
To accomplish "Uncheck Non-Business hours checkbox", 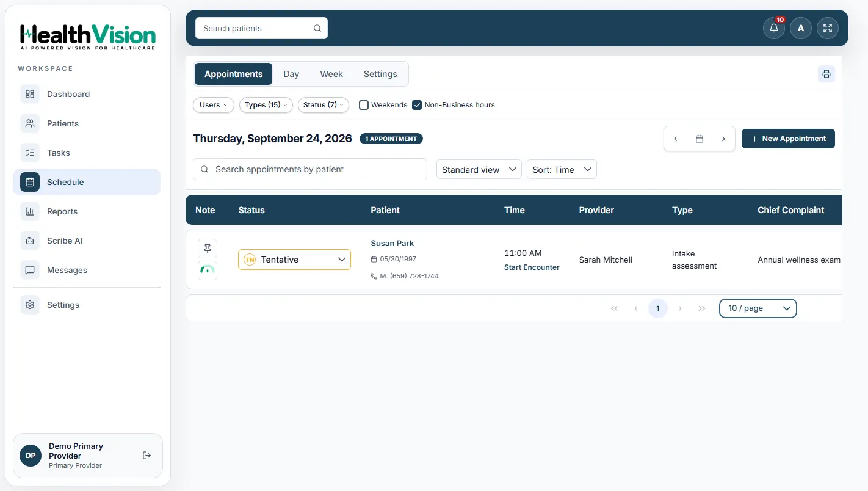I will (417, 105).
